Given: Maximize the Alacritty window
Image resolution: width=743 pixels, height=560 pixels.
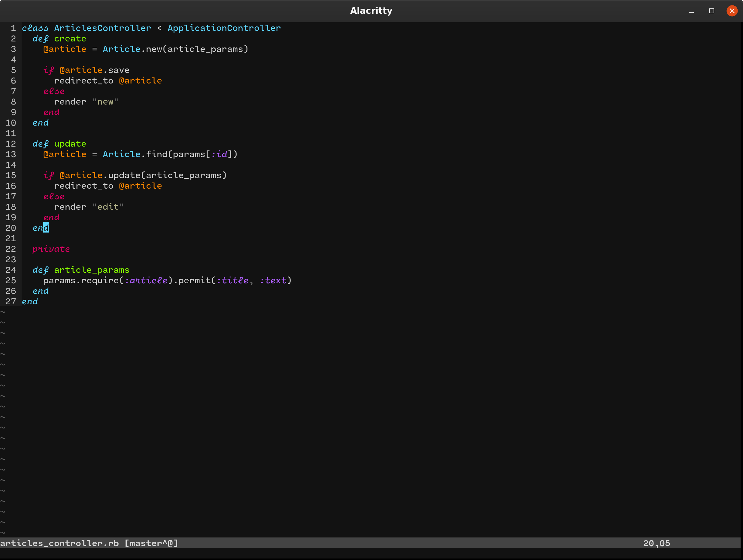Looking at the screenshot, I should click(711, 11).
